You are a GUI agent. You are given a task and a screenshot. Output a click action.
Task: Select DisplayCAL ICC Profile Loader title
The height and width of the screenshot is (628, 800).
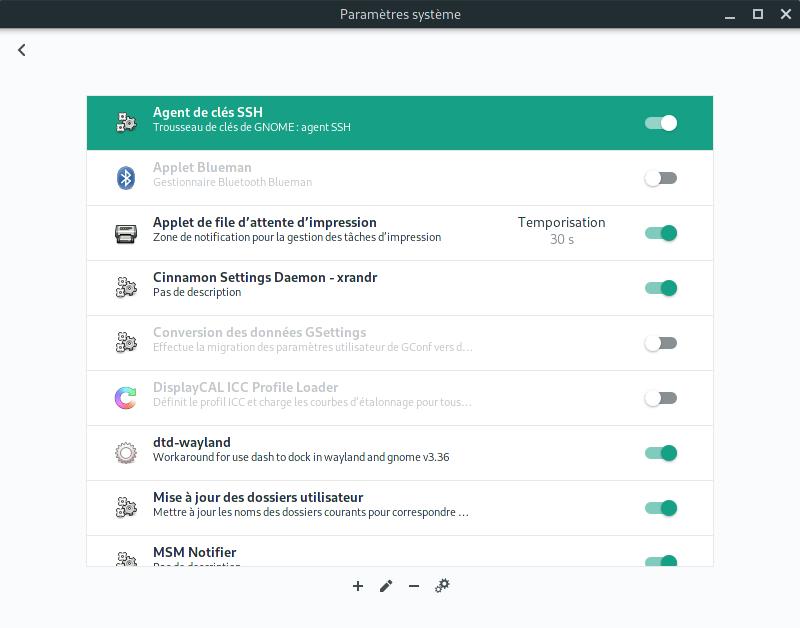(245, 388)
